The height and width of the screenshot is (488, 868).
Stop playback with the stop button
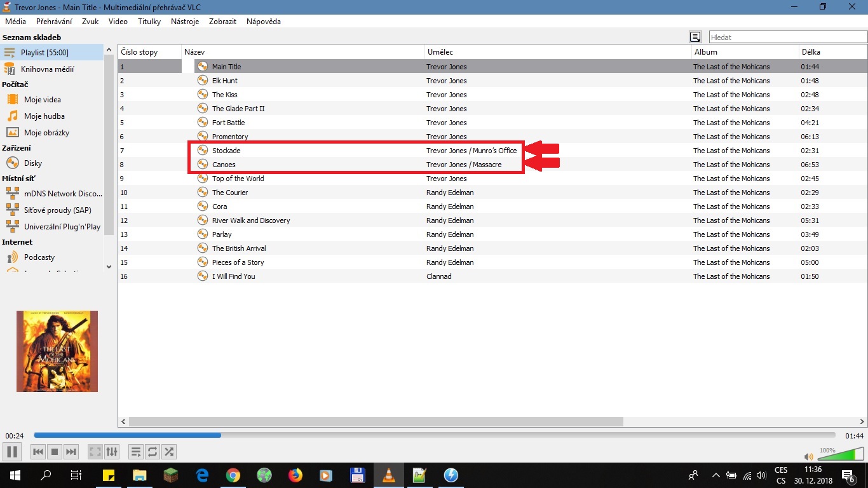click(55, 452)
